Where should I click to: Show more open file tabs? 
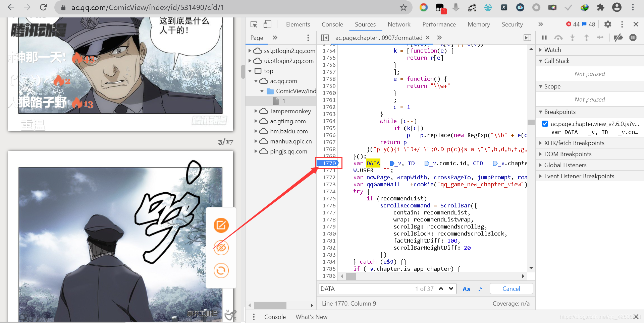pyautogui.click(x=439, y=38)
